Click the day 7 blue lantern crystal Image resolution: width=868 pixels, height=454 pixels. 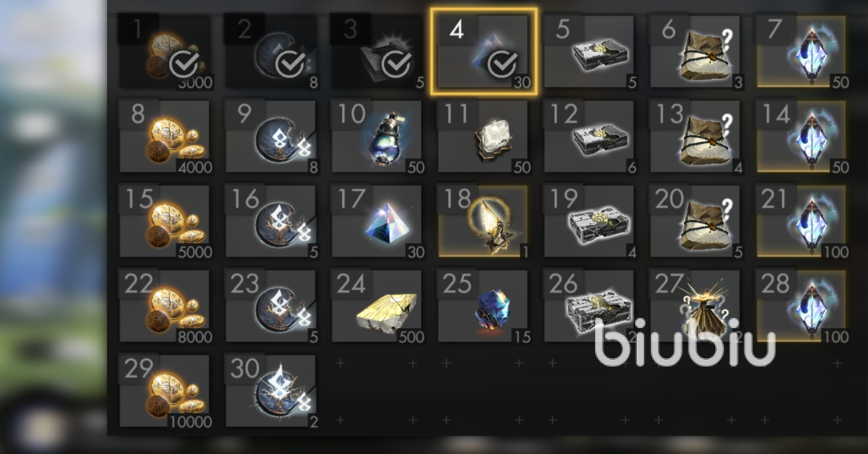pyautogui.click(x=802, y=51)
